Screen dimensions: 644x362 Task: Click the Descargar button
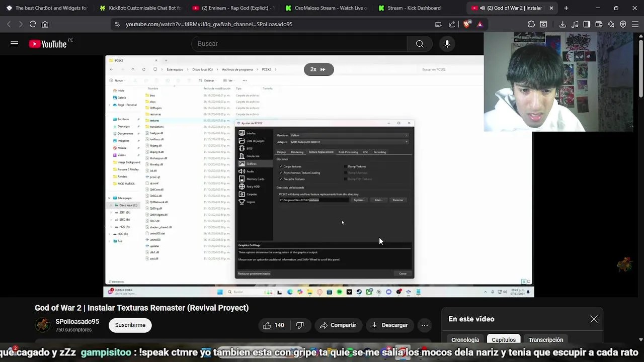pyautogui.click(x=389, y=325)
